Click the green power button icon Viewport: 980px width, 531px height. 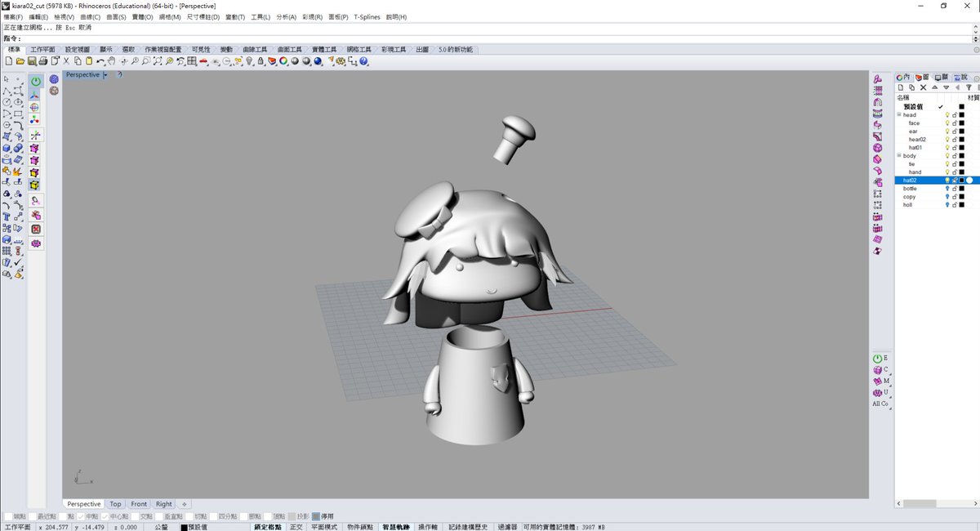[36, 82]
